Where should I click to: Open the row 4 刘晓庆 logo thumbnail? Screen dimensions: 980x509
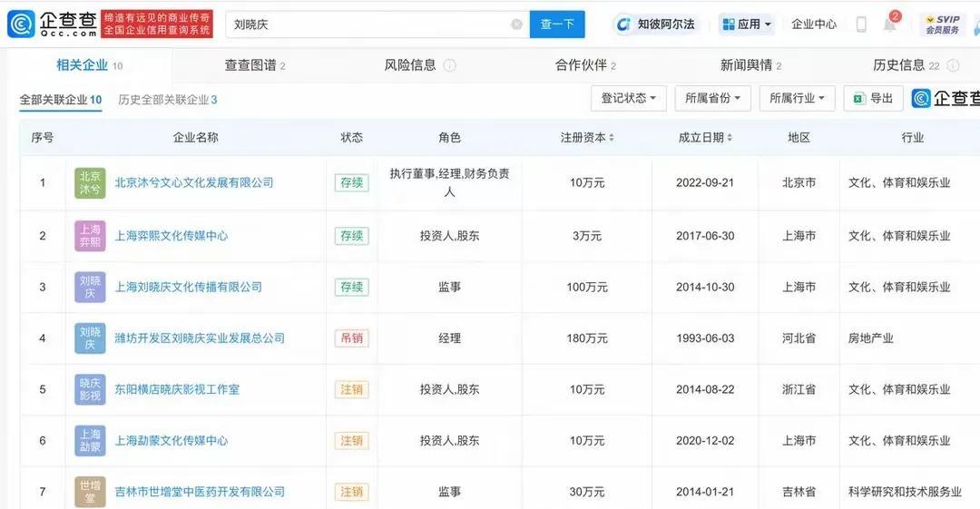coord(90,338)
